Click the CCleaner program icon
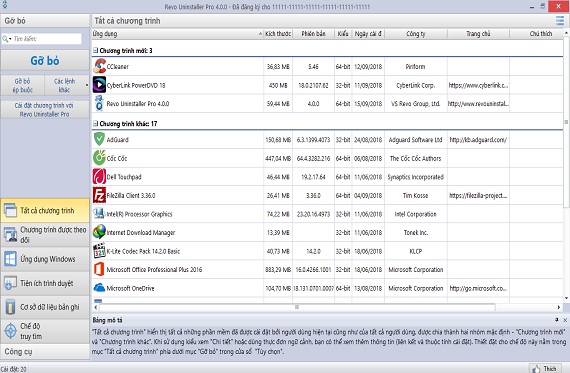This screenshot has width=570, height=373. click(x=99, y=67)
